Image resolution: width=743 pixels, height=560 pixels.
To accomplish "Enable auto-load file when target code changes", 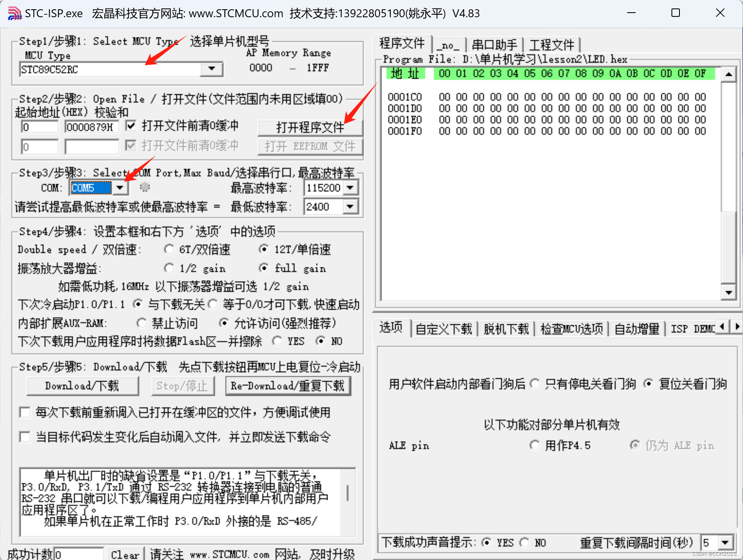I will point(25,437).
